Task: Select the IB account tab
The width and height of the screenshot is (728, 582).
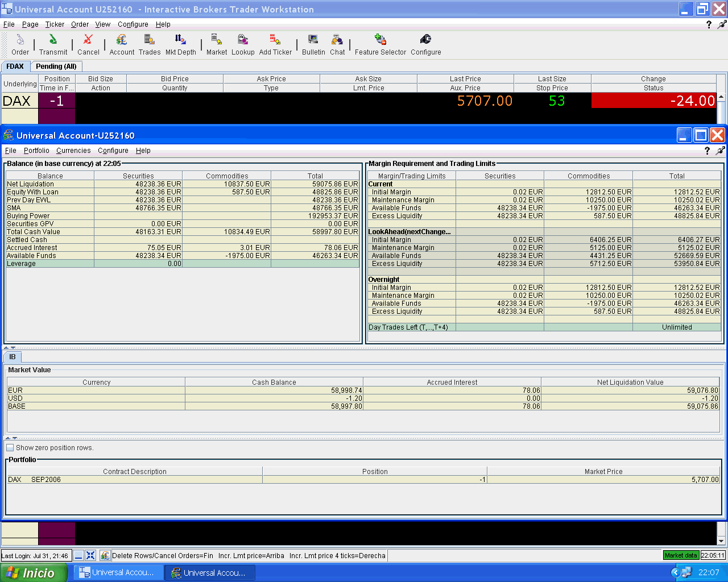Action: pyautogui.click(x=13, y=357)
